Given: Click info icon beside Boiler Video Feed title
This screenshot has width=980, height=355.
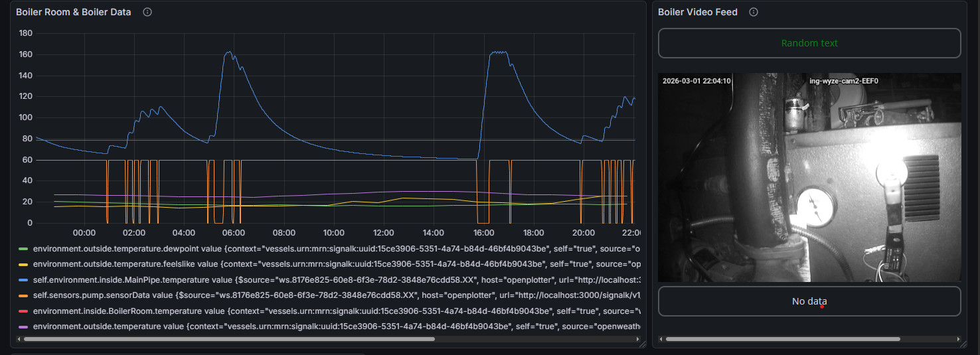Looking at the screenshot, I should [x=754, y=12].
